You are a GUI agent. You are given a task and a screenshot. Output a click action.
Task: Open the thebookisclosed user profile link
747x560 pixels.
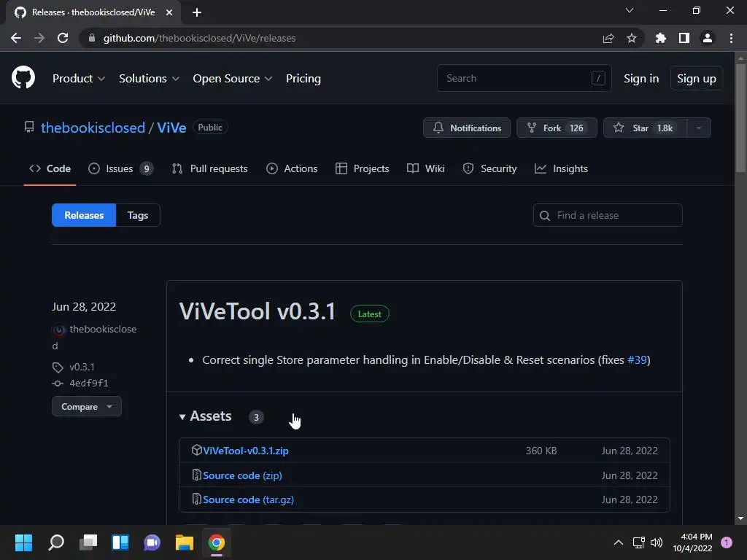pyautogui.click(x=93, y=128)
